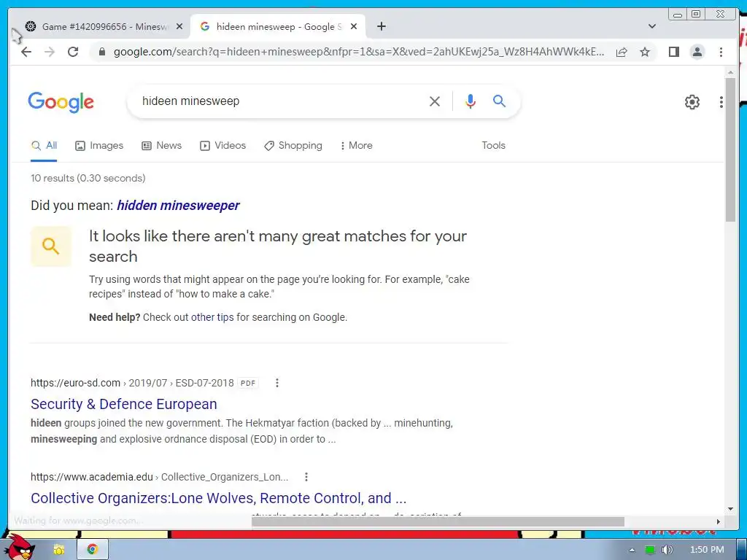Click the forward navigation arrow
This screenshot has width=747, height=560.
click(50, 52)
